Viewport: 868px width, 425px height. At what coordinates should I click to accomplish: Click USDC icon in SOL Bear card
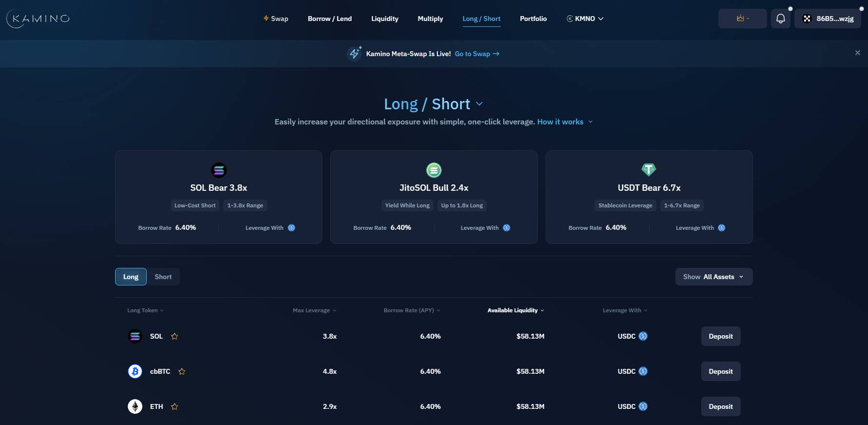click(x=292, y=228)
